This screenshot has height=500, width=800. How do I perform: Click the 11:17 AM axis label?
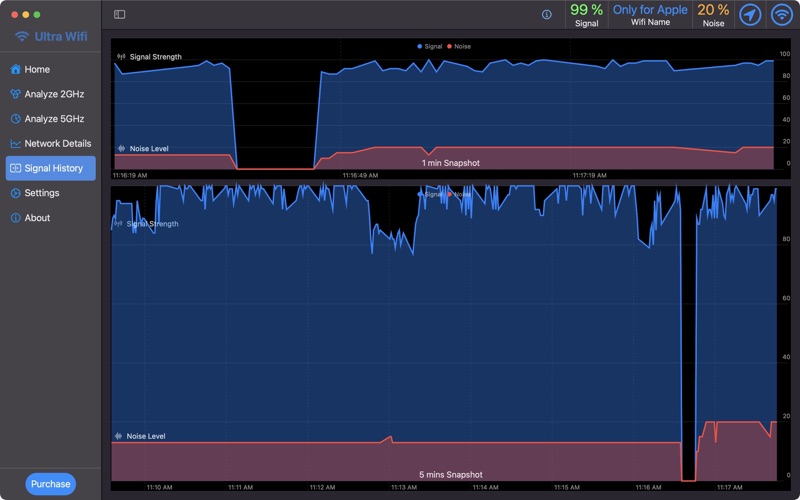730,488
